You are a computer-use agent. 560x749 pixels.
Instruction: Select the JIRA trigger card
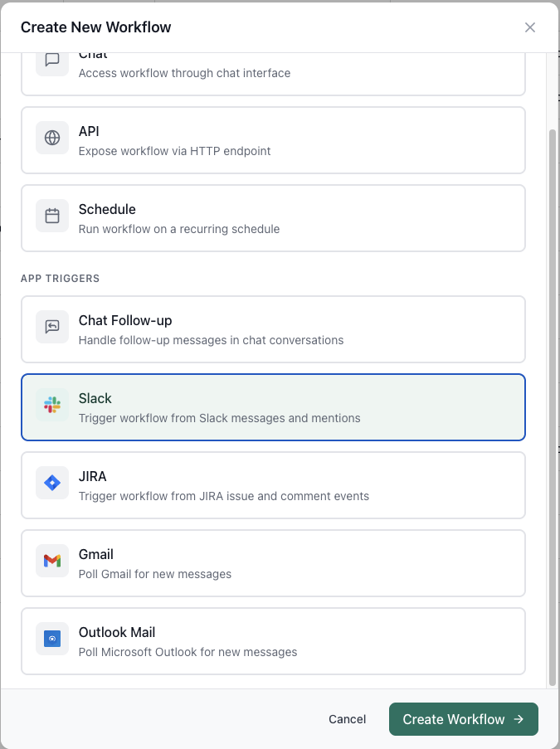click(274, 483)
